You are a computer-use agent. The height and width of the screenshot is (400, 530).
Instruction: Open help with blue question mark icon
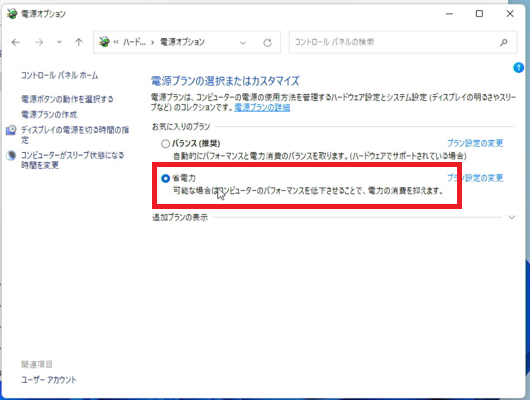point(518,68)
